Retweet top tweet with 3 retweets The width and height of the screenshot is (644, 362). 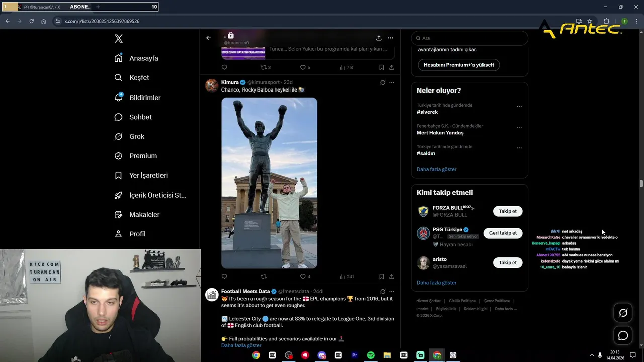[x=265, y=67]
